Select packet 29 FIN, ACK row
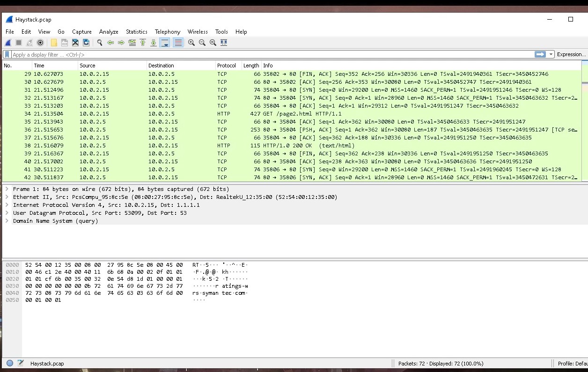Viewport: 588px width, 372px height. pos(292,74)
